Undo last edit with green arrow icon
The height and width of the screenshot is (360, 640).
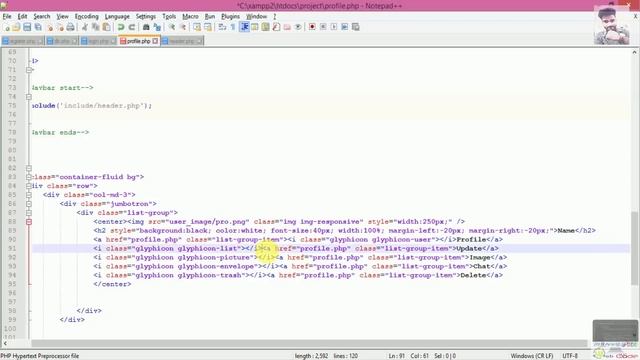coord(121,27)
